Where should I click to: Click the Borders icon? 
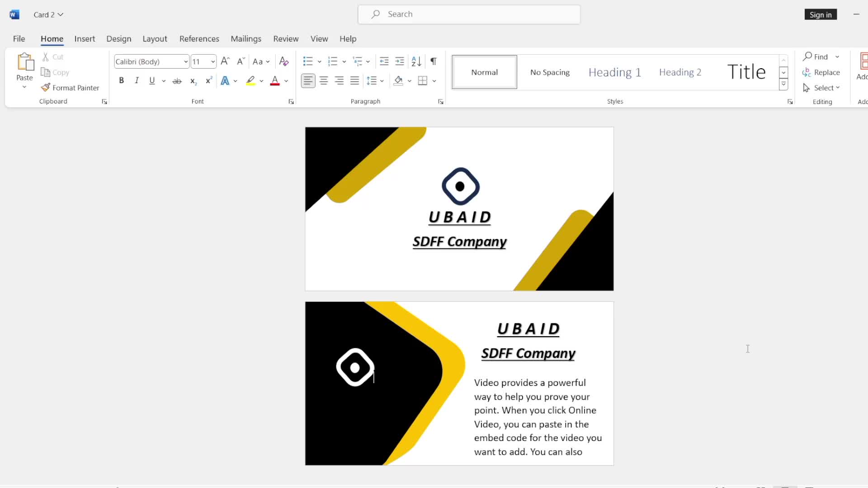[423, 81]
